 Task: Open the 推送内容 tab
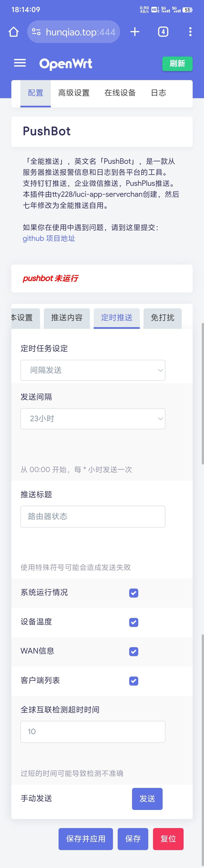coord(67,318)
